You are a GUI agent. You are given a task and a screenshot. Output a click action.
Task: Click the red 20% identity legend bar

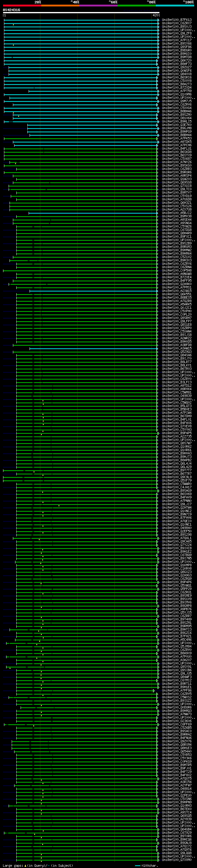pyautogui.click(x=22, y=6)
